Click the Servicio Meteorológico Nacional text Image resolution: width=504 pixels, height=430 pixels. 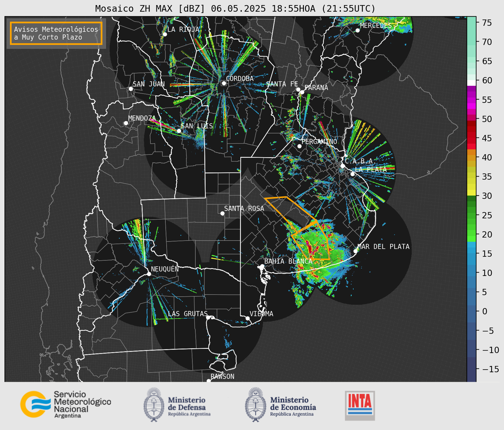pos(82,404)
